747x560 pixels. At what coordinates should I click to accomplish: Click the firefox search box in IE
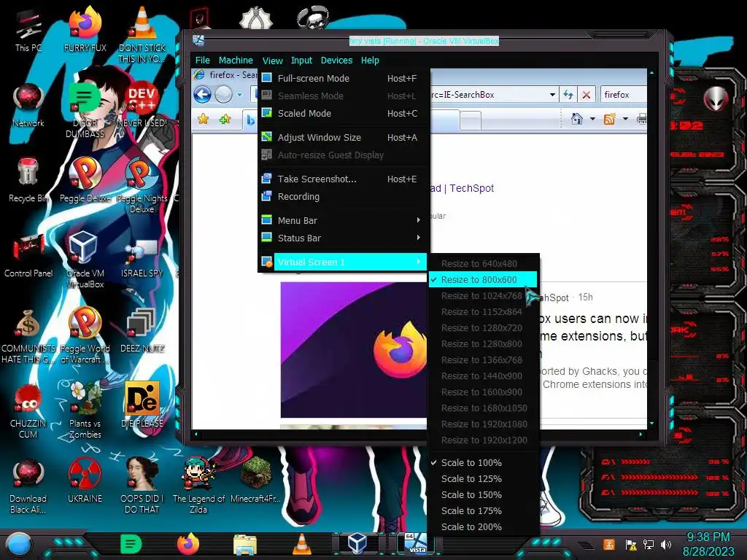click(624, 95)
